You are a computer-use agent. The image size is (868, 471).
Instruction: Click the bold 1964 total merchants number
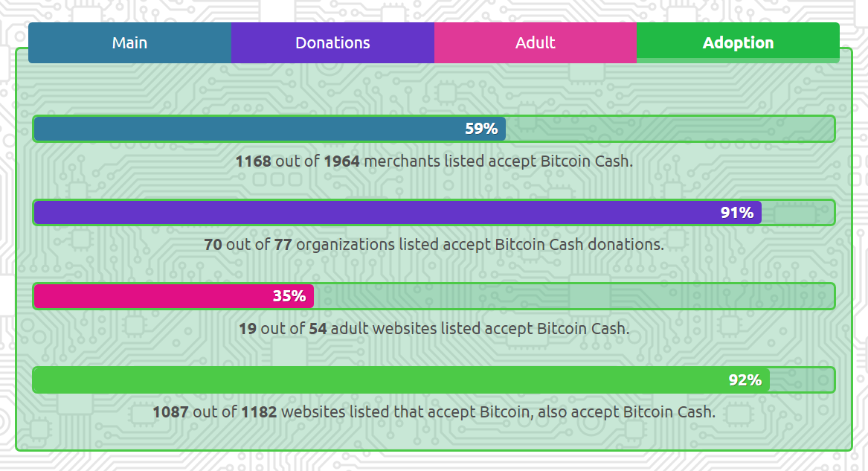tap(341, 161)
